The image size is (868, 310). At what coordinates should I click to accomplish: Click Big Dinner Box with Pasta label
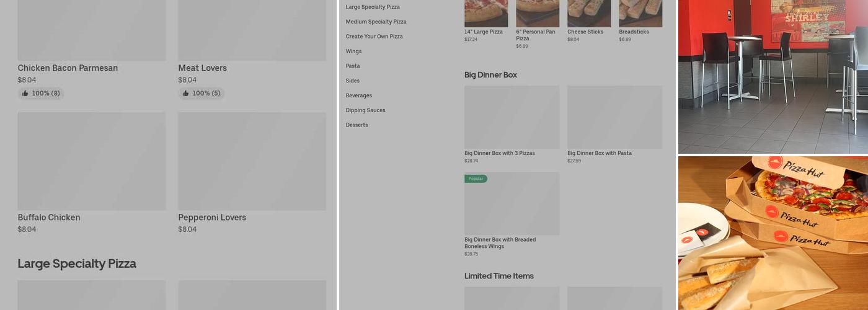click(600, 153)
